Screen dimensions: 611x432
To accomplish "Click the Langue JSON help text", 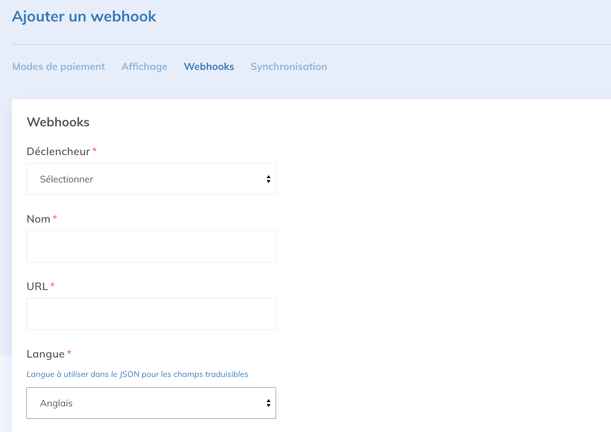I will coord(137,374).
